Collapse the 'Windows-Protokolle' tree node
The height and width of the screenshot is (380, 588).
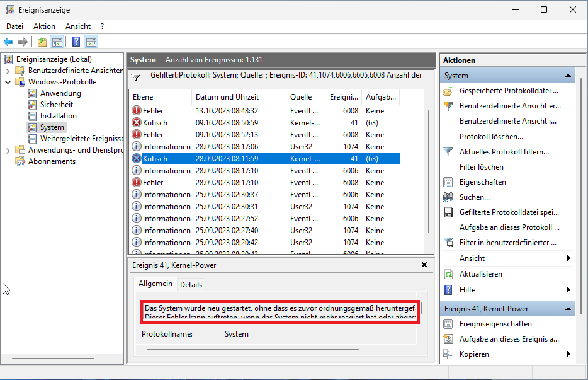pos(8,82)
